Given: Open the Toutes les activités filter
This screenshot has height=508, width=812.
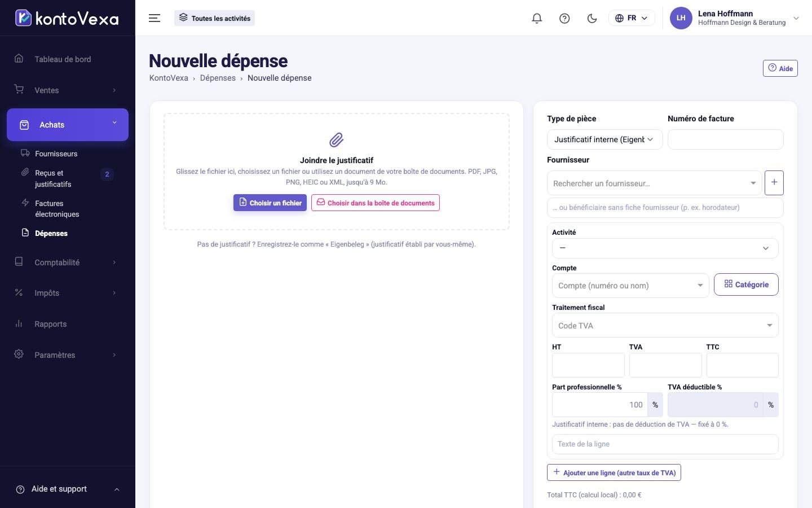Looking at the screenshot, I should click(x=214, y=18).
